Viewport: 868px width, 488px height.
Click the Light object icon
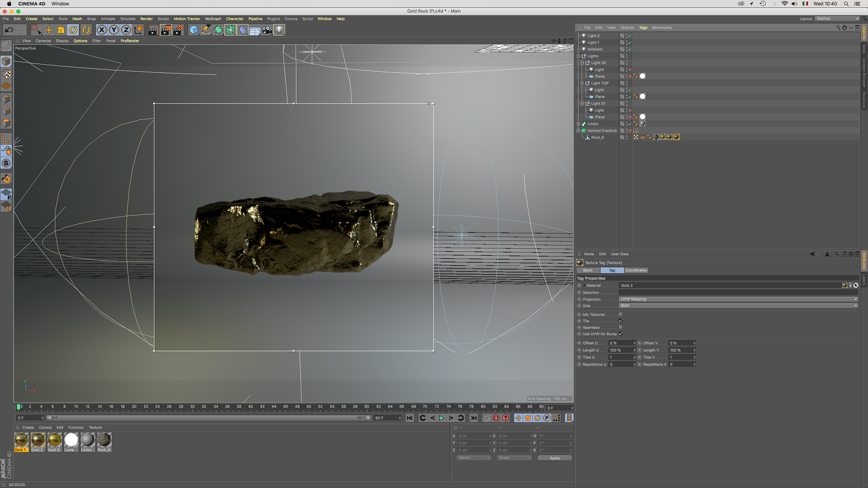point(279,30)
